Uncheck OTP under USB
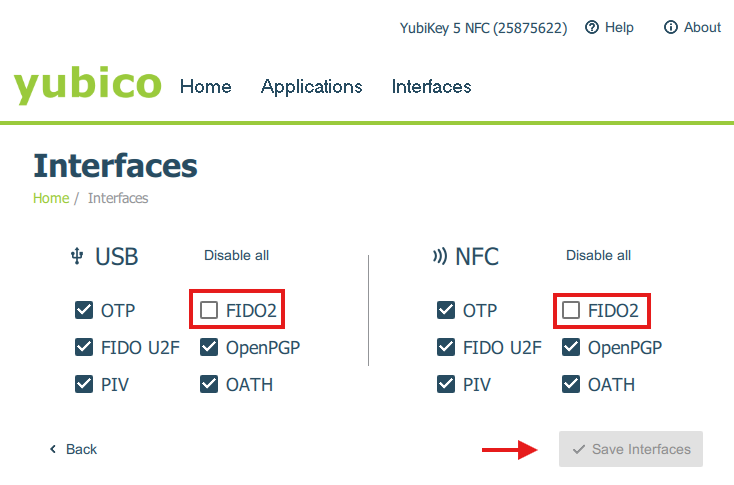The image size is (734, 485). 84,310
